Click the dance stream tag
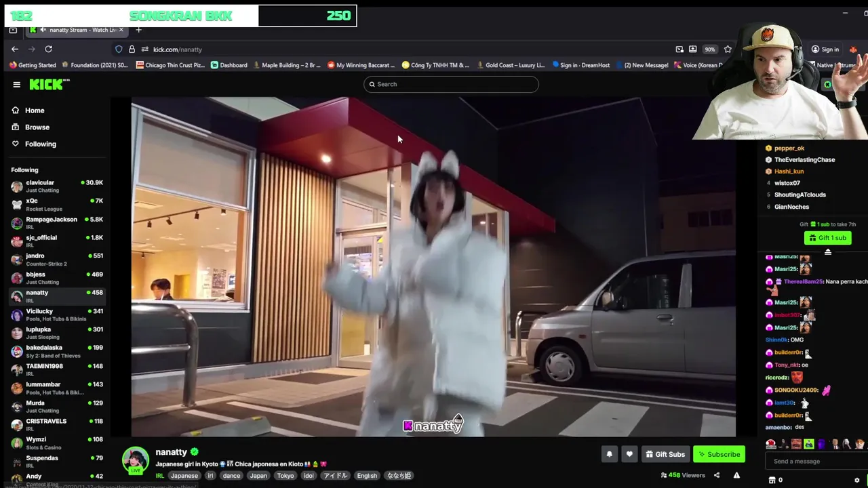Screen dimensions: 868x488 click(232, 476)
